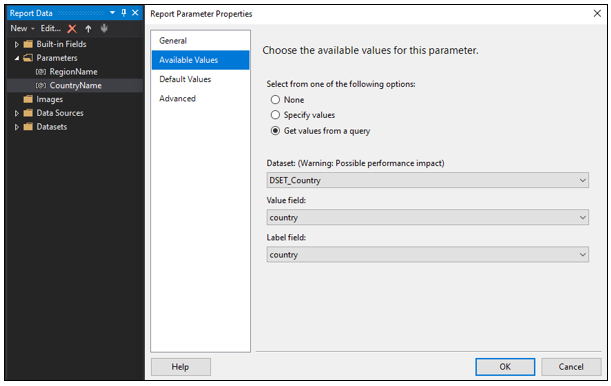Click the Help button
Screen dimensions: 611x386
tap(180, 367)
